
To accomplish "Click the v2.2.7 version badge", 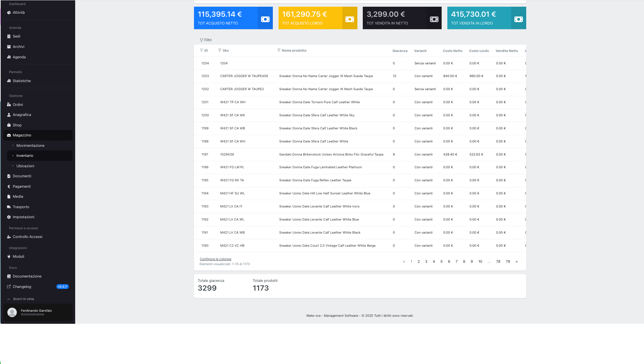I will 62,287.
